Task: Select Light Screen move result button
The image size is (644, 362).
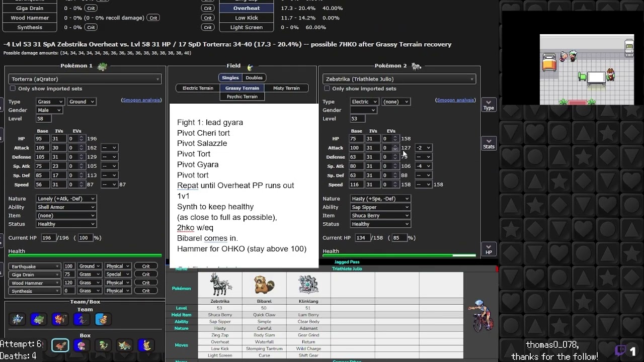Action: tap(247, 27)
